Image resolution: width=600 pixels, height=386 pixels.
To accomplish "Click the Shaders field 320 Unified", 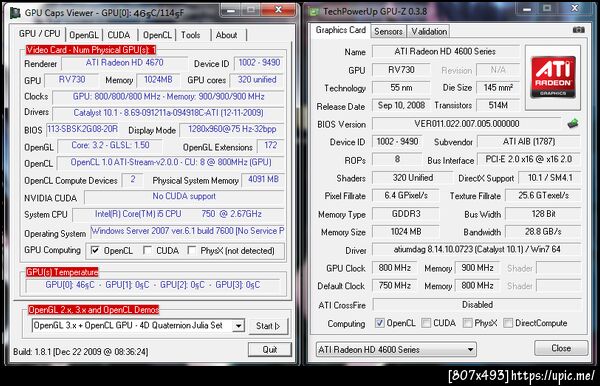I will [412, 178].
